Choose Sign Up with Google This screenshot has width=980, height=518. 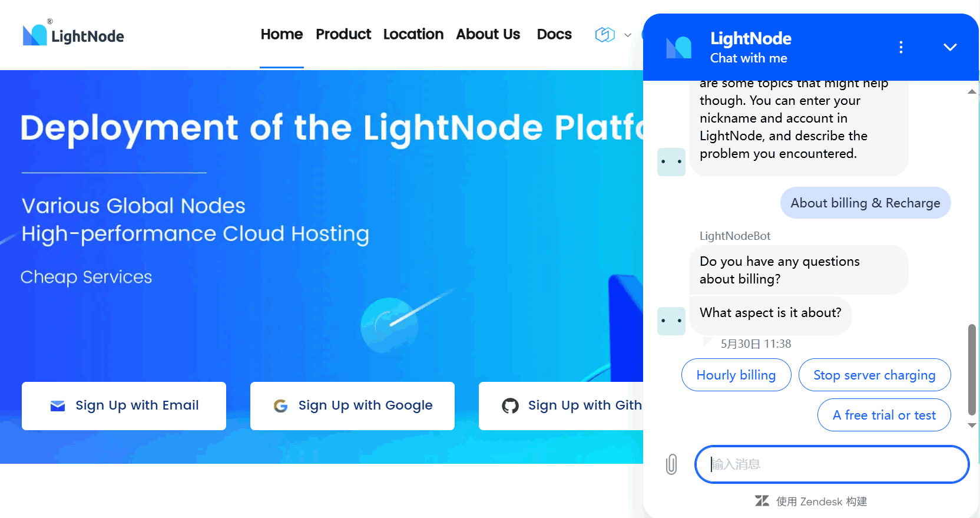pyautogui.click(x=352, y=405)
